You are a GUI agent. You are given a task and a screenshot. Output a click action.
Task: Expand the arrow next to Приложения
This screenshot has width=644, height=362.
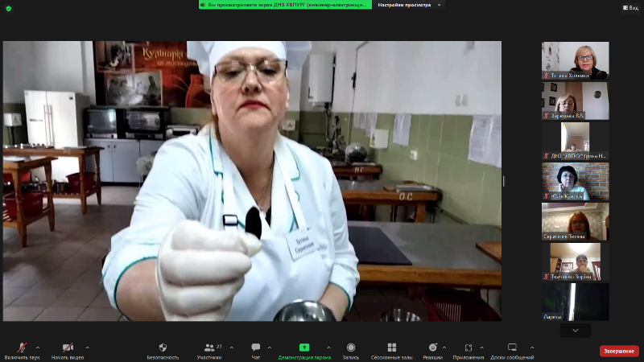pos(481,348)
